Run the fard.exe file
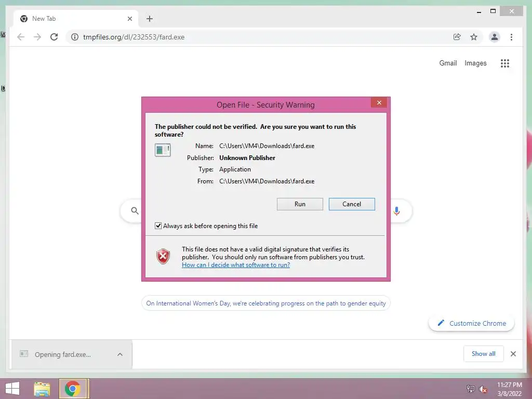Viewport: 532px width, 399px height. (x=300, y=204)
